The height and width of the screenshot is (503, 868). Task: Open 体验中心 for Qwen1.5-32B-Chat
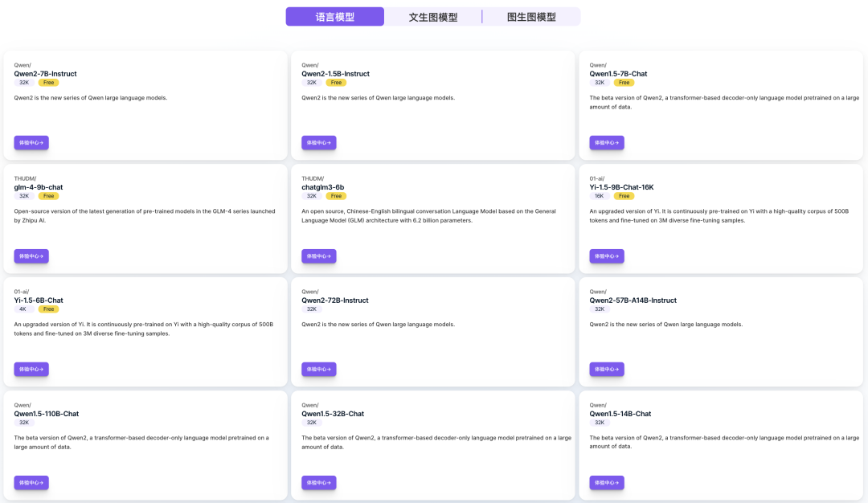pos(319,483)
